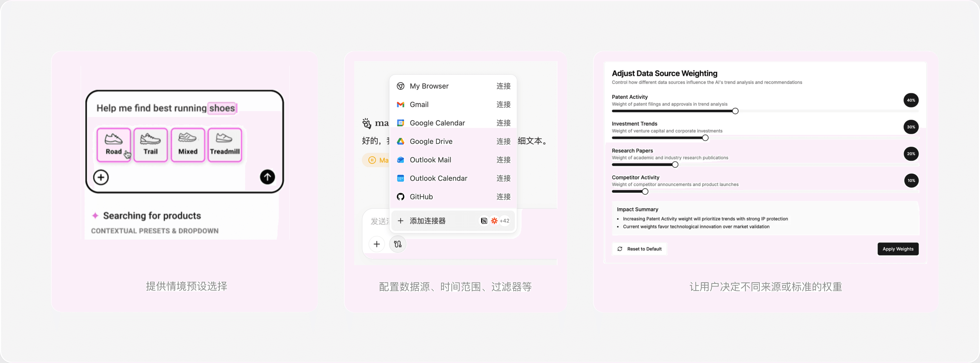Click the Gmail menu row label
This screenshot has width=980, height=363.
[x=419, y=105]
